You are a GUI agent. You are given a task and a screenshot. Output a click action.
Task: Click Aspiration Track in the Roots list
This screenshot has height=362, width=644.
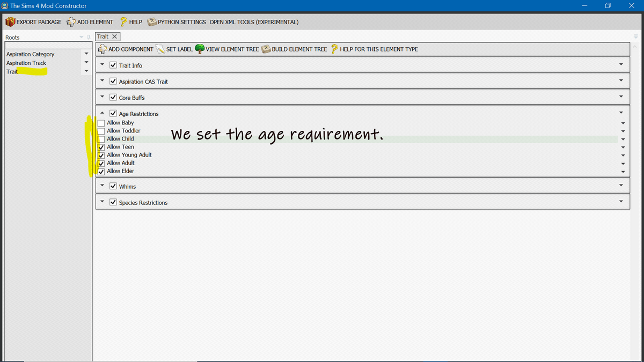click(26, 63)
